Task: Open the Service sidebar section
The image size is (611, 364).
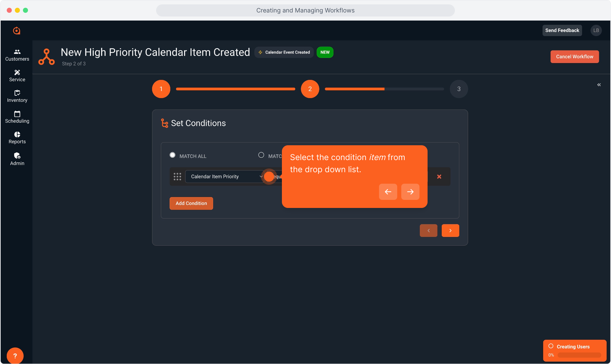Action: [17, 75]
